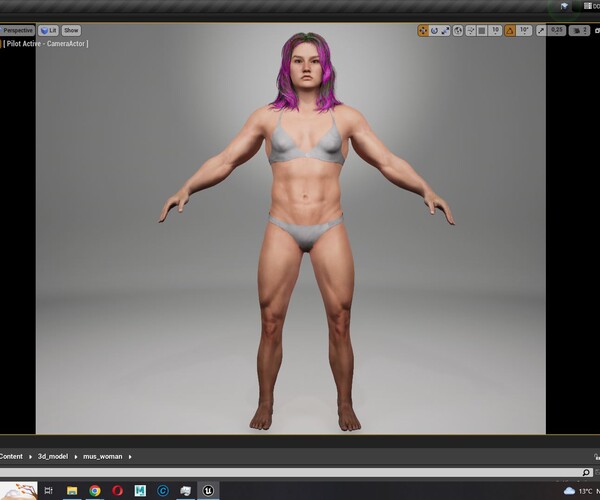
Task: Open the grey stacked-windows taskbar app
Action: 186,490
